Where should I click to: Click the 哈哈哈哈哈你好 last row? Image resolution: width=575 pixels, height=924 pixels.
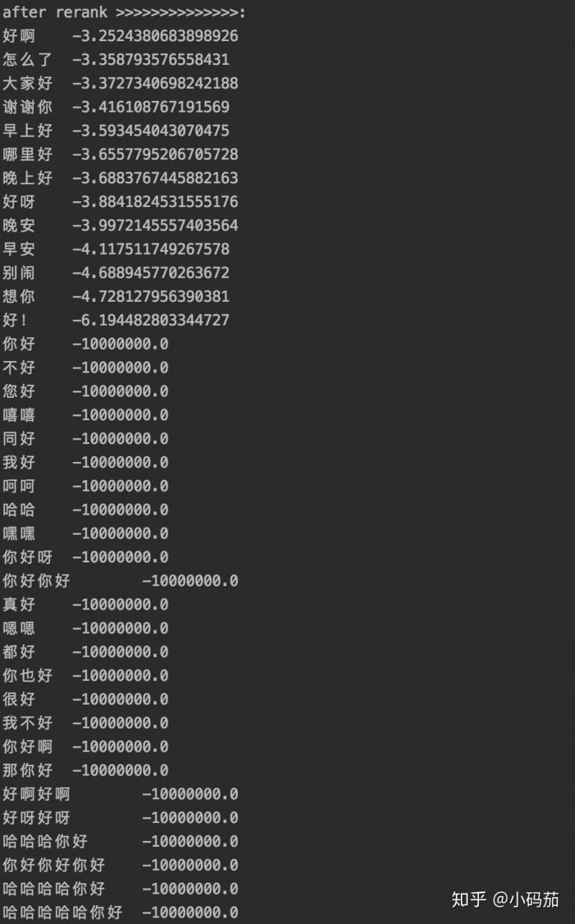pos(120,912)
